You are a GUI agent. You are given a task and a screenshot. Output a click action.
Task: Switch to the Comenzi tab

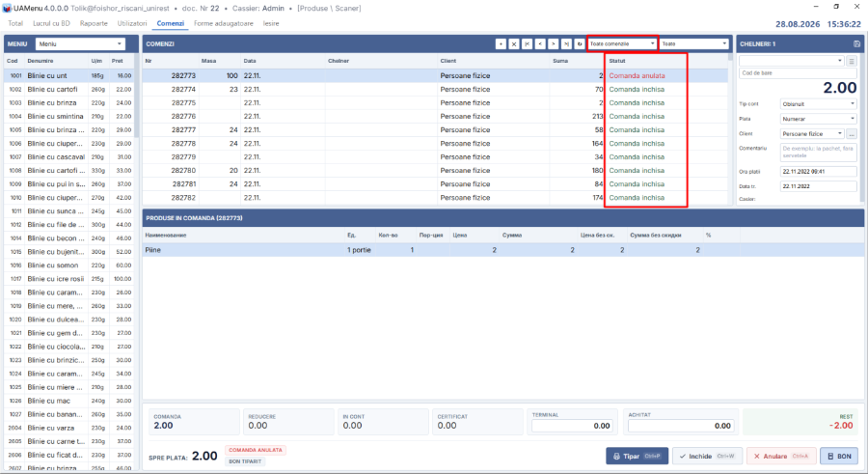click(171, 24)
